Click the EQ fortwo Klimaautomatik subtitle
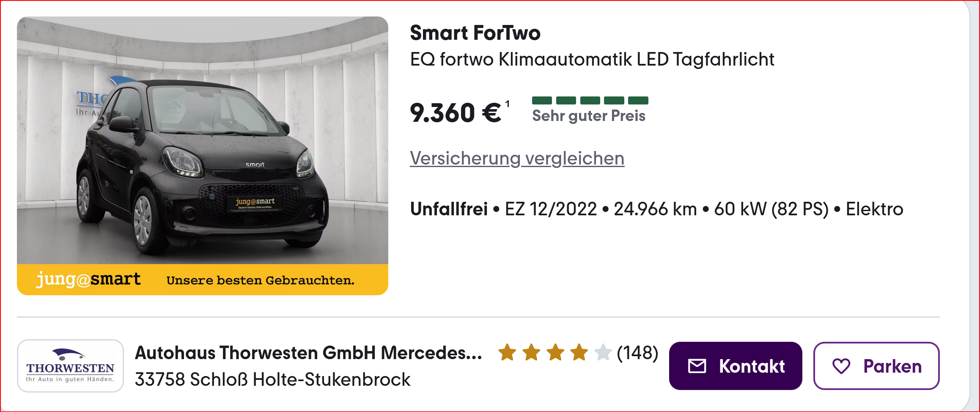Image resolution: width=980 pixels, height=412 pixels. click(592, 59)
